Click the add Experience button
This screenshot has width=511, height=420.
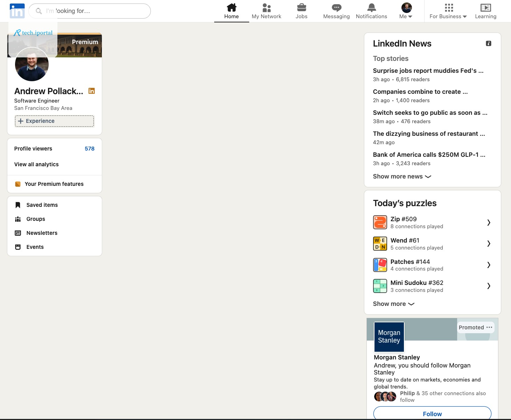click(54, 121)
